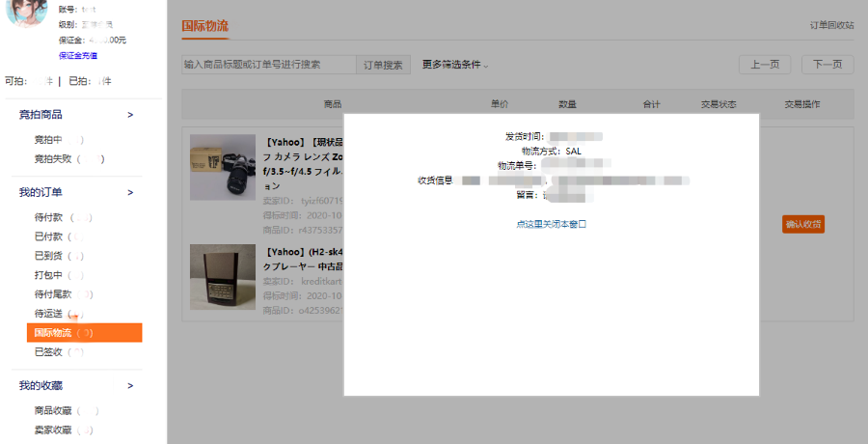Collapse the 竞拍商品 section arrow
Image resolution: width=868 pixels, height=444 pixels.
click(130, 115)
